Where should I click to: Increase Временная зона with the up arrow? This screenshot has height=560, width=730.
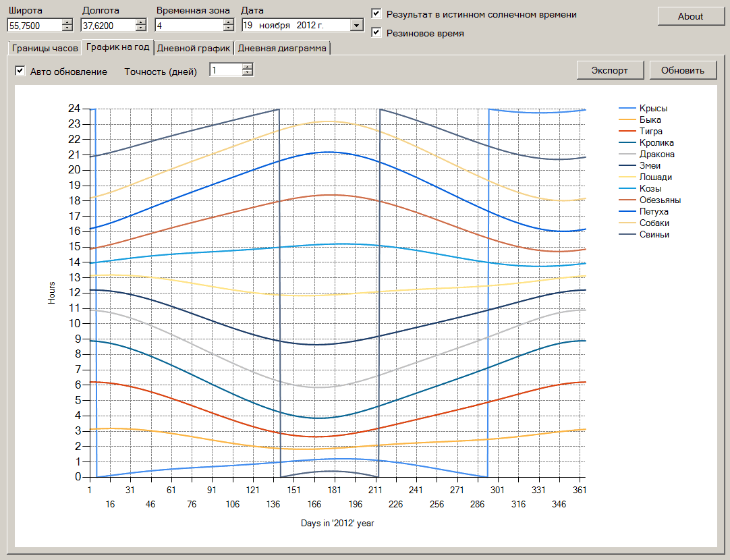pyautogui.click(x=228, y=22)
